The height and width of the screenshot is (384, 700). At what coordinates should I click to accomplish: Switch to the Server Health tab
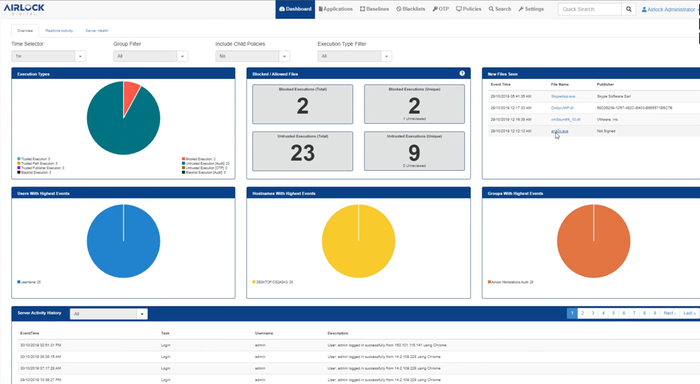pos(97,31)
